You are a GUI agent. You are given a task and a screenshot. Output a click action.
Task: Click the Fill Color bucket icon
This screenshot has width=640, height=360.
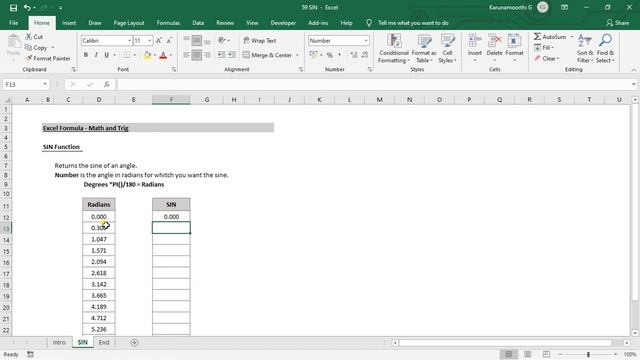coord(147,55)
